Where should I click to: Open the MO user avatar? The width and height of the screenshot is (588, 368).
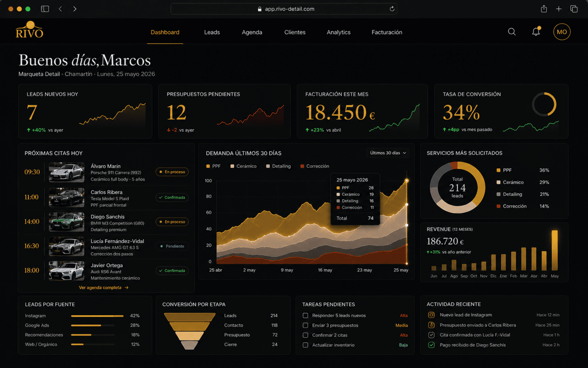click(562, 32)
